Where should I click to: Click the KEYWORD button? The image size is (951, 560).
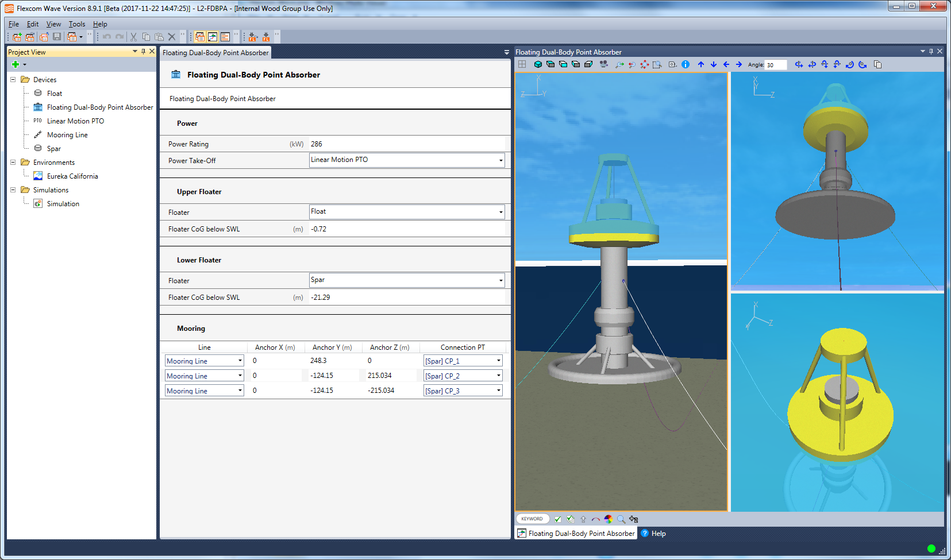(x=532, y=519)
